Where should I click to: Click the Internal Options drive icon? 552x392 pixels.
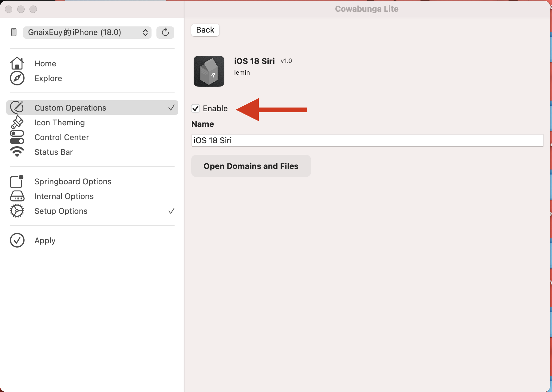17,196
